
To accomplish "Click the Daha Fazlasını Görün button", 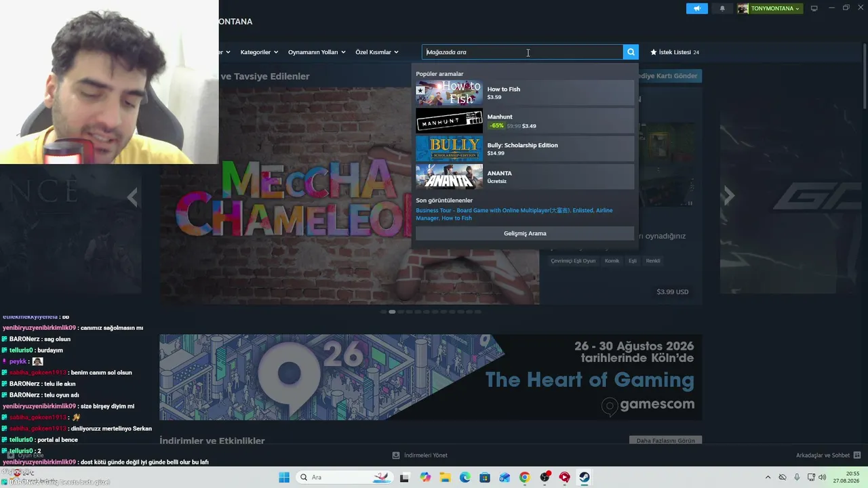I will click(665, 441).
